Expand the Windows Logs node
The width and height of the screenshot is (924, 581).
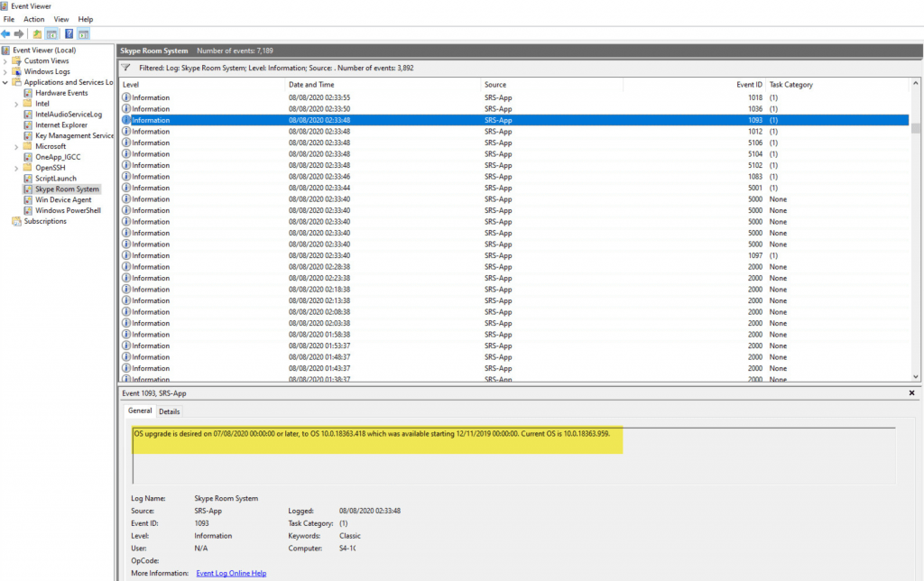click(5, 72)
